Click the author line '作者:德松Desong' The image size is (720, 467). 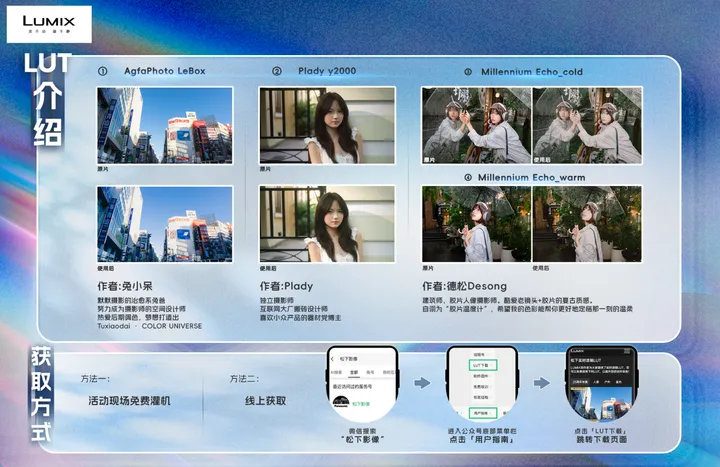(x=464, y=286)
